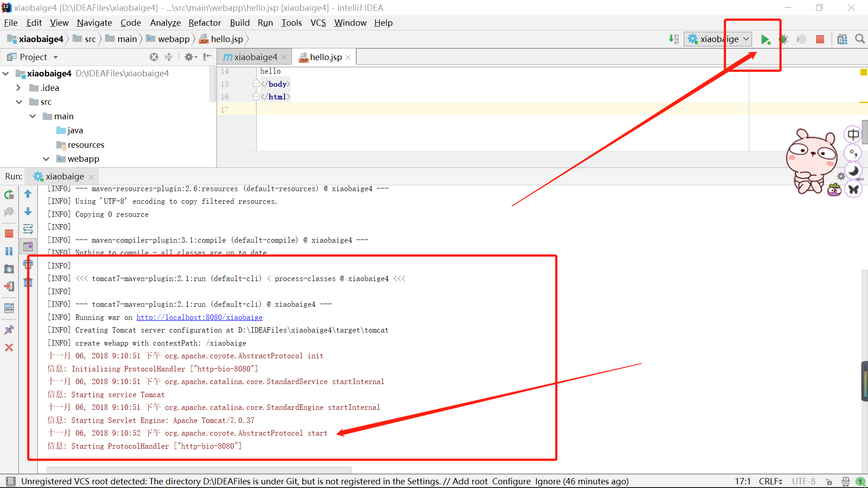868x488 pixels.
Task: Open Search Everywhere magnifier icon
Action: pyautogui.click(x=860, y=39)
